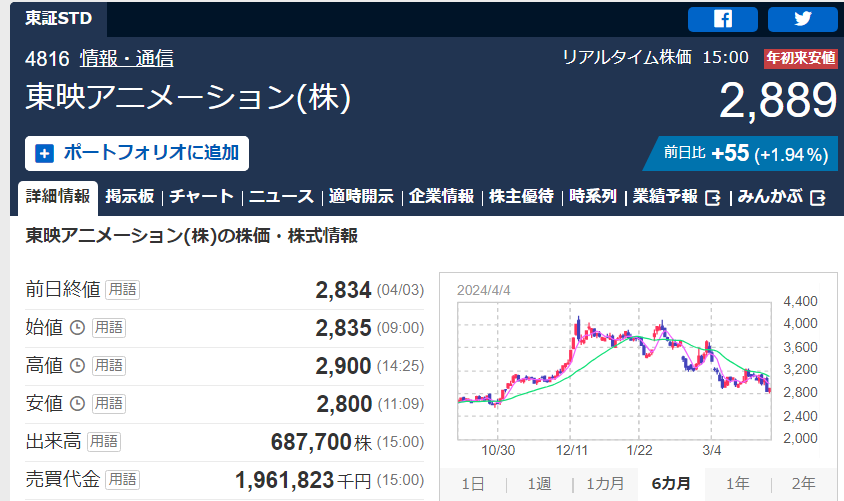Click the volume value 687,700株

(x=321, y=442)
